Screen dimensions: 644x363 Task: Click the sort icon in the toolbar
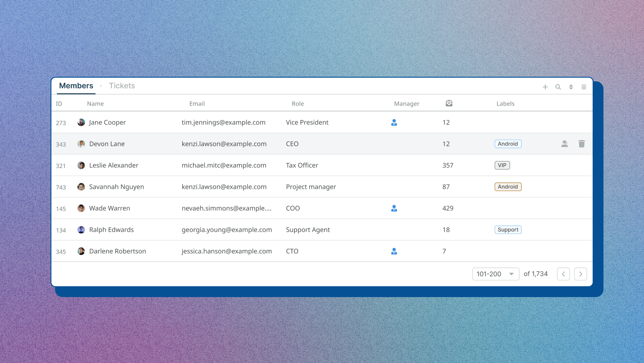click(x=570, y=87)
